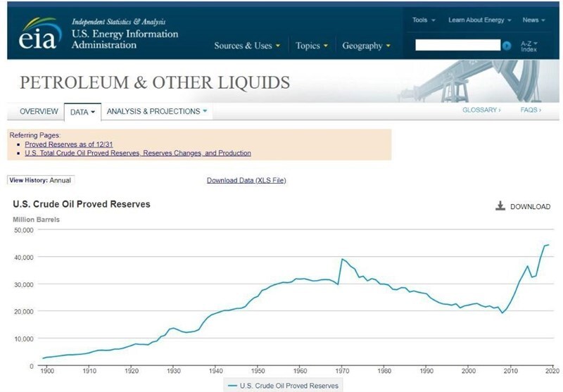Follow the Proved Reserves as of 12/31 link
Viewport: 563px width, 392px height.
69,144
